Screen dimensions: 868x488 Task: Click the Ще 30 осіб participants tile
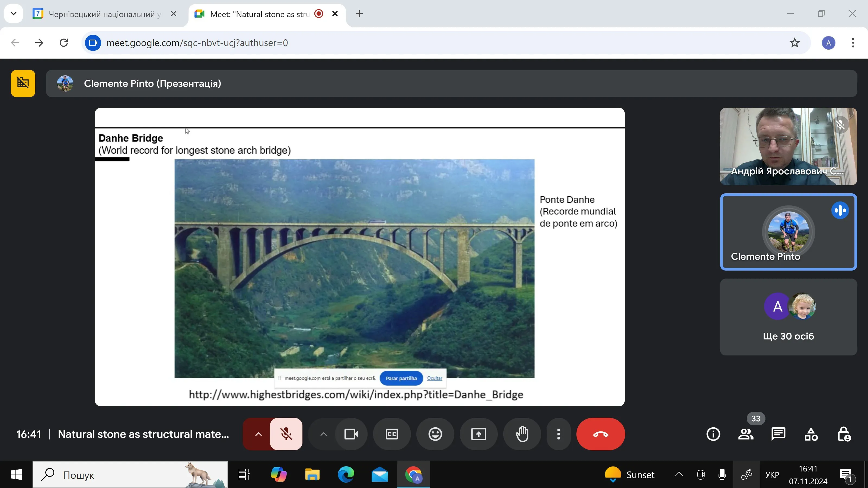(x=788, y=317)
